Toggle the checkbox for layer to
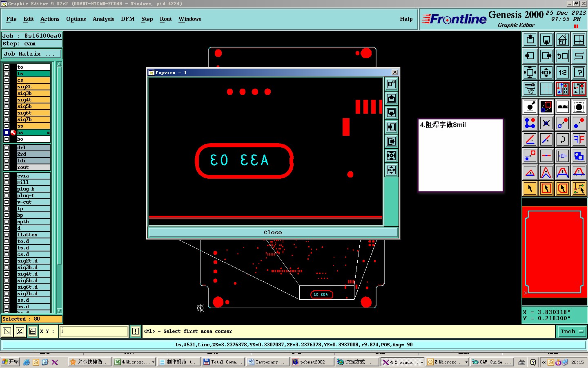This screenshot has height=368, width=588. (7, 67)
